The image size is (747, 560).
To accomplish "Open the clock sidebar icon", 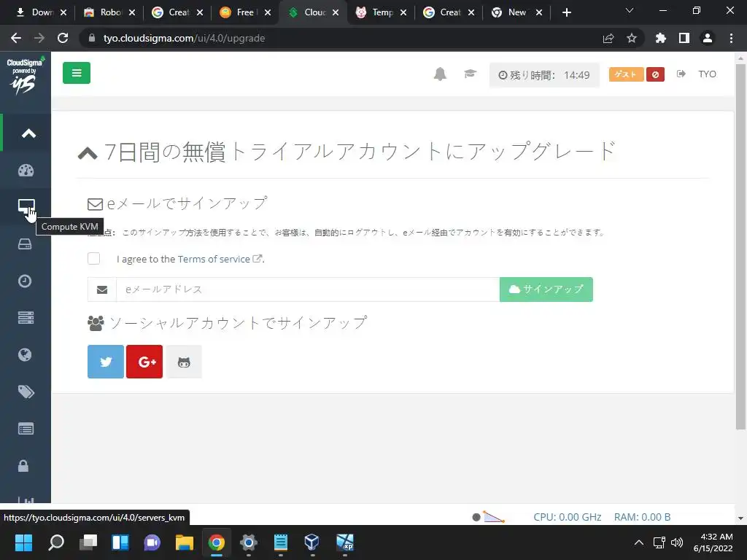I will click(x=25, y=281).
